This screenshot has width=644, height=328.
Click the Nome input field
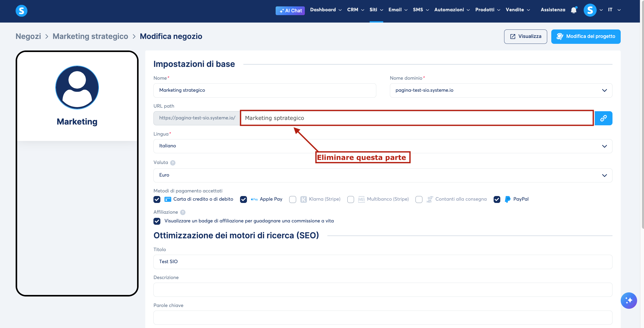click(x=265, y=90)
